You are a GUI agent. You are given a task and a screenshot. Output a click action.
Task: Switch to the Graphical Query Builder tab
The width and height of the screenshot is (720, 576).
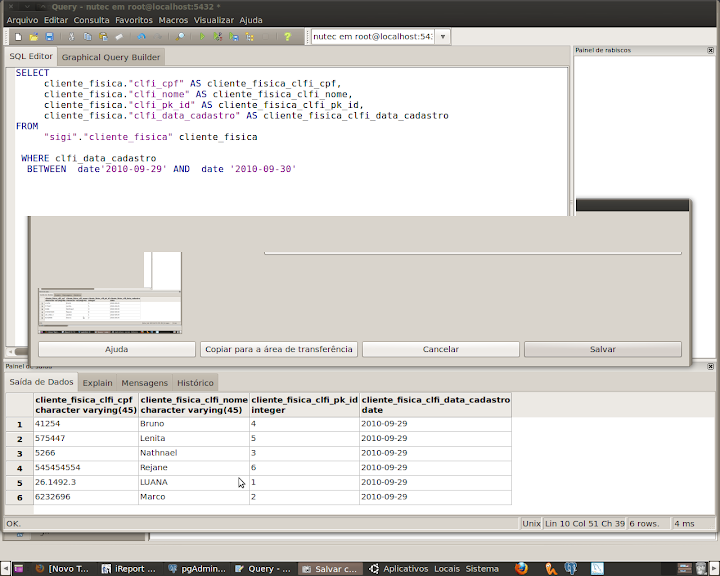point(111,57)
